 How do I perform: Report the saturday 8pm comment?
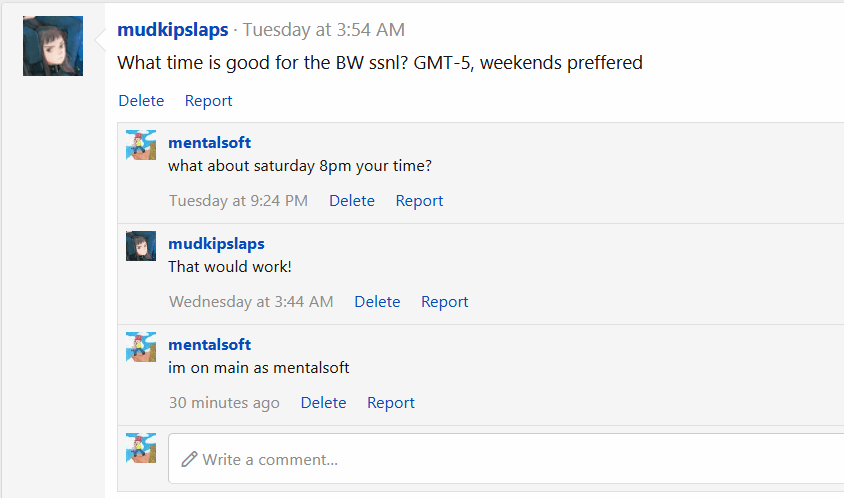coord(419,200)
